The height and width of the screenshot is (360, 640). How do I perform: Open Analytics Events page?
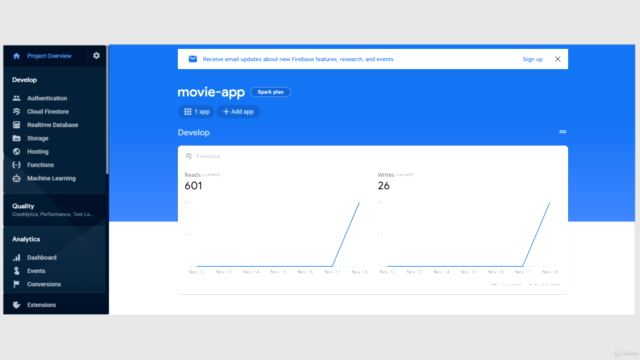36,271
